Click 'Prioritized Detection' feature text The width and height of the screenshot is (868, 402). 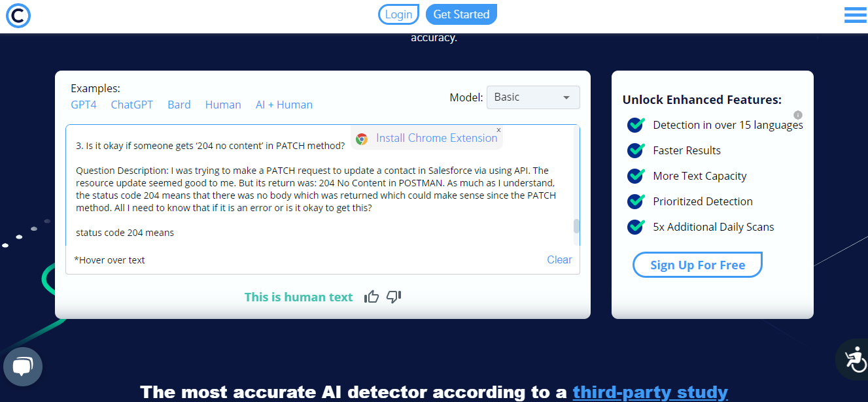[x=703, y=201]
